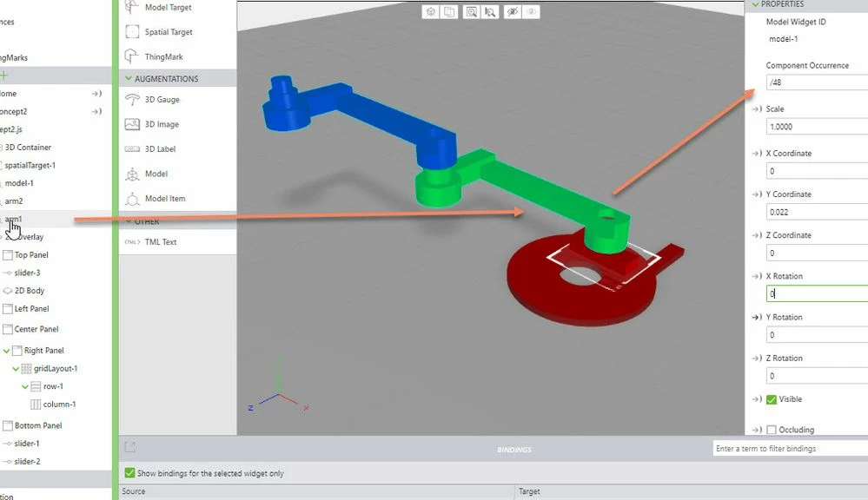Image resolution: width=868 pixels, height=500 pixels.
Task: Choose the Model widget icon
Action: [x=132, y=174]
